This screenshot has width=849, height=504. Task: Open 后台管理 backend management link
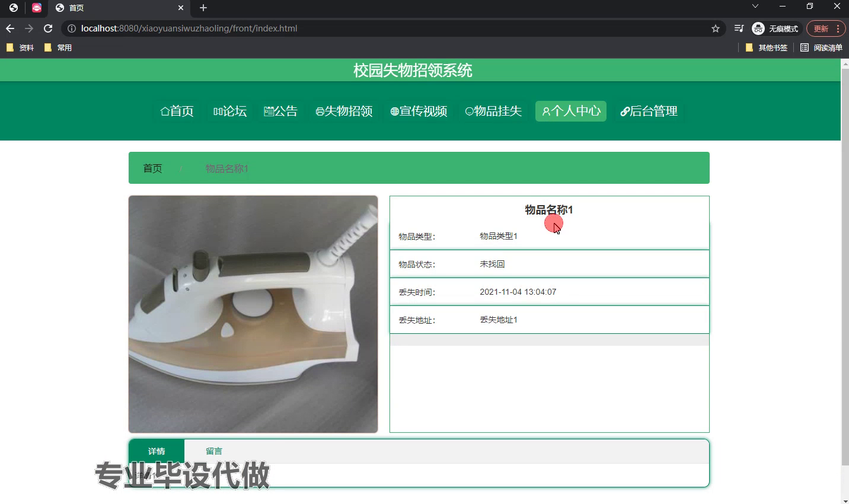[649, 111]
